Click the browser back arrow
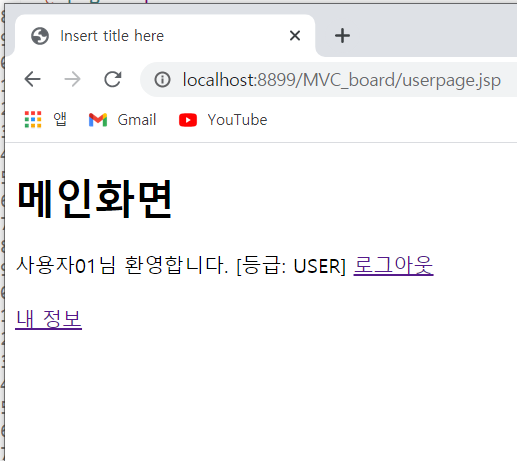 [32, 79]
